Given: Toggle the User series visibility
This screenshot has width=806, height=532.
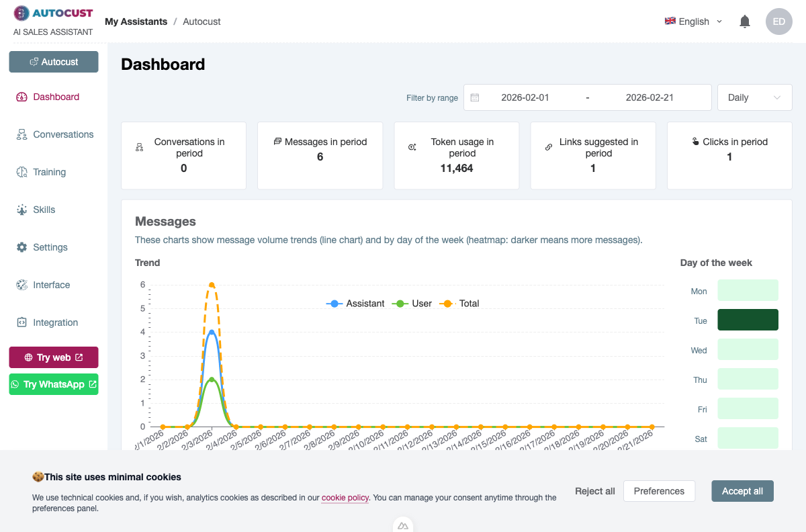Looking at the screenshot, I should [412, 303].
